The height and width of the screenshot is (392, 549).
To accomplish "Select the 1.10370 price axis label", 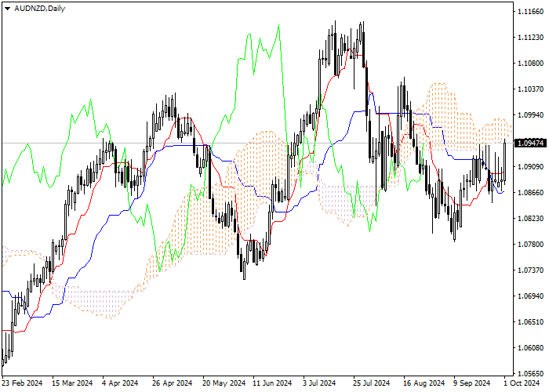I will click(x=530, y=89).
